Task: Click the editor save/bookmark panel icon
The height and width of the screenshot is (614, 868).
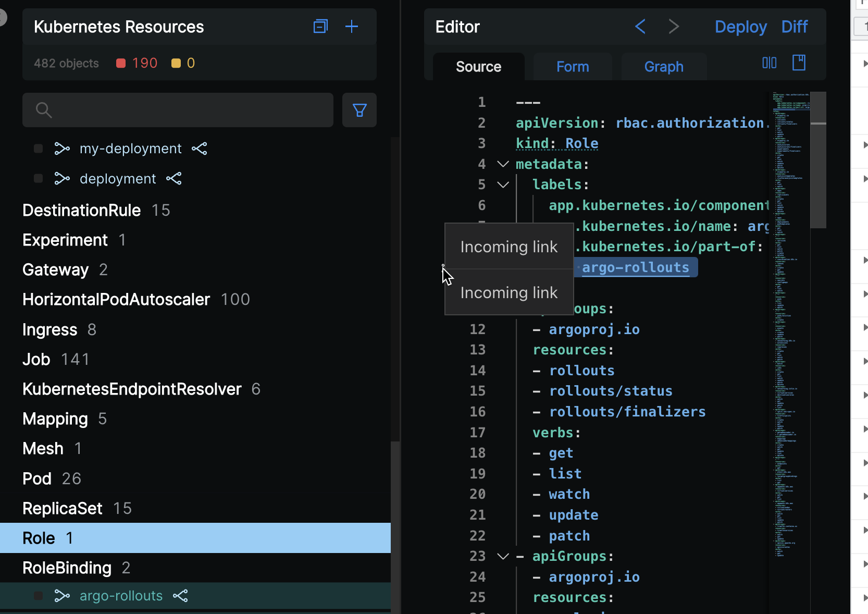Action: [799, 63]
